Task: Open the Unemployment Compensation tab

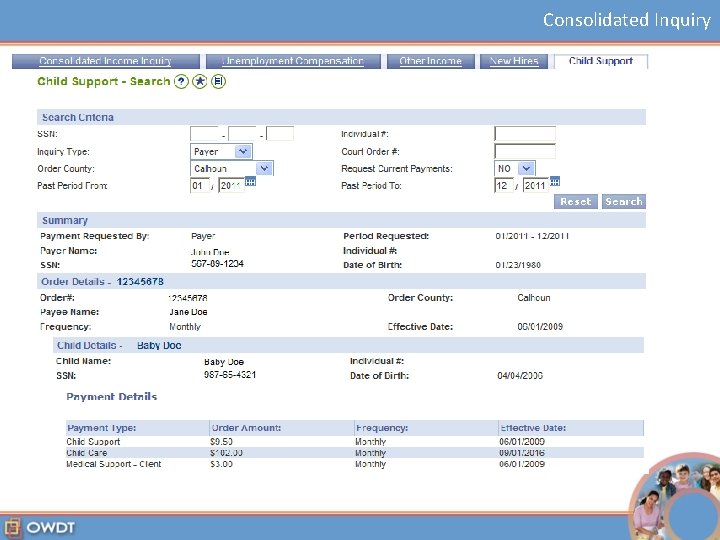Action: pos(293,61)
